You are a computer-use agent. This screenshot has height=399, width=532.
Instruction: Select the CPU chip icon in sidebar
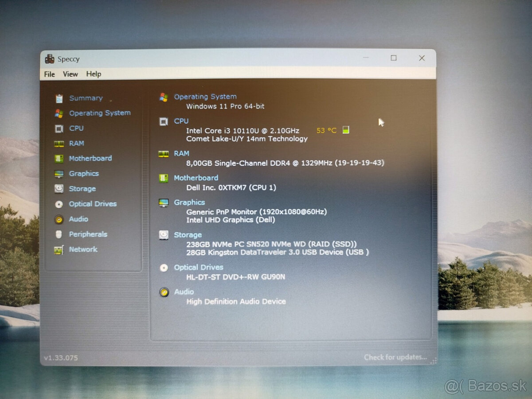(x=59, y=129)
